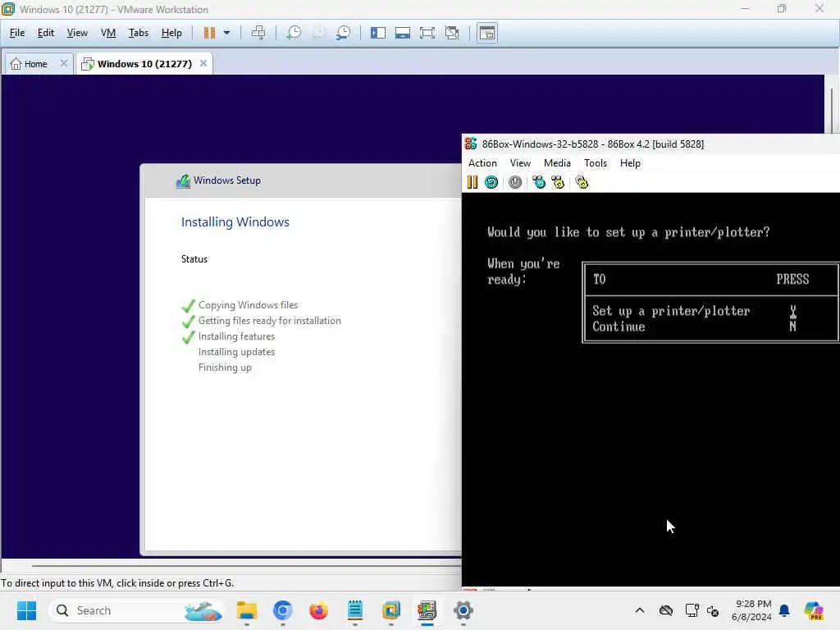Image resolution: width=840 pixels, height=630 pixels.
Task: Open the Tabs menu in VMware
Action: 138,33
